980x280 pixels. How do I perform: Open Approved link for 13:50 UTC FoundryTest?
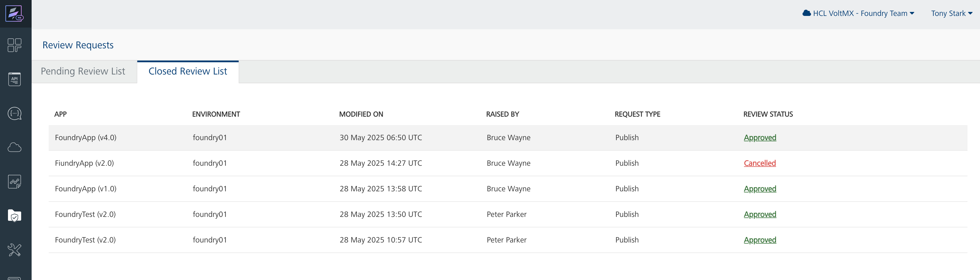coord(760,214)
